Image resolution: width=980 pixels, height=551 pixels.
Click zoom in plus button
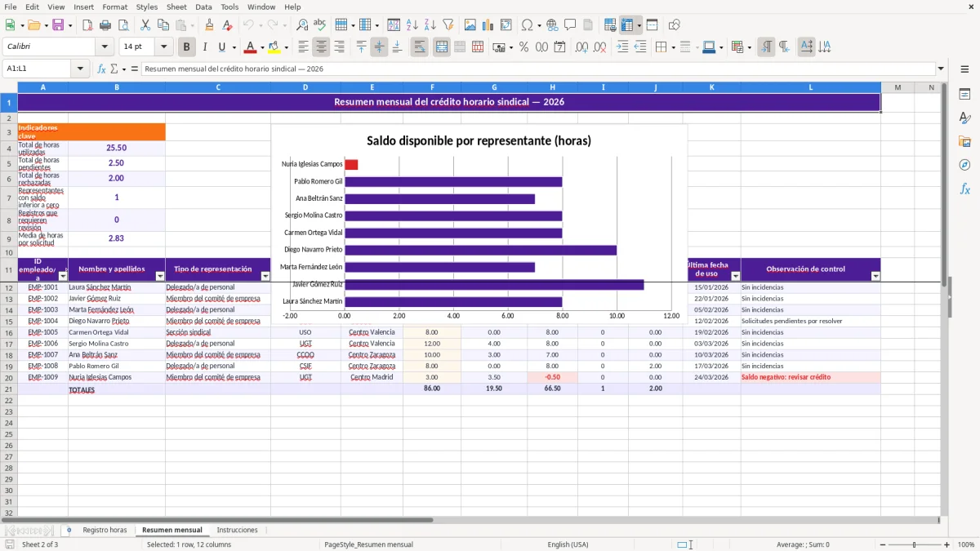(x=948, y=544)
